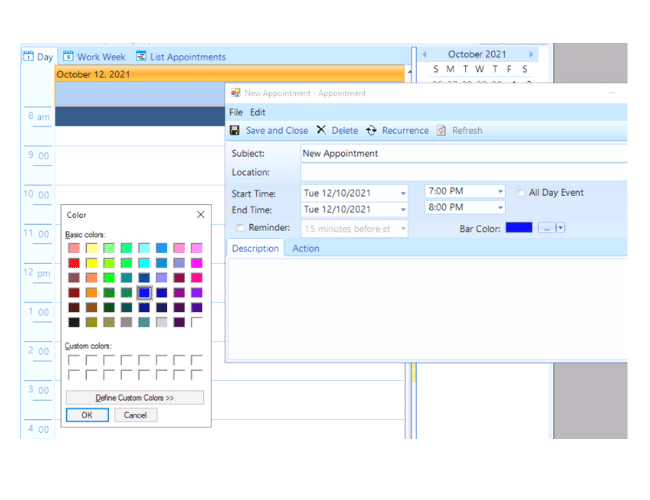Screen dimensions: 650x500
Task: Expand the Start Time date dropdown
Action: pyautogui.click(x=403, y=194)
